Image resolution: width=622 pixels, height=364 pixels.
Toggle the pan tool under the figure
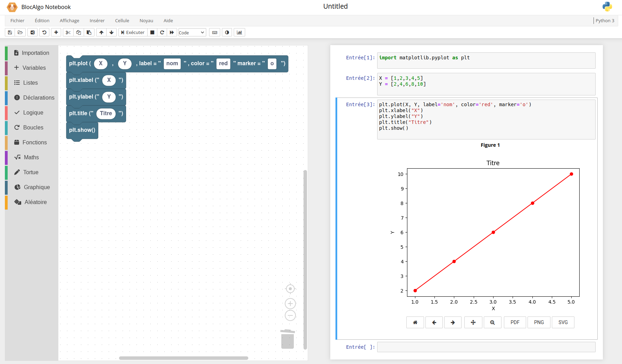click(473, 322)
